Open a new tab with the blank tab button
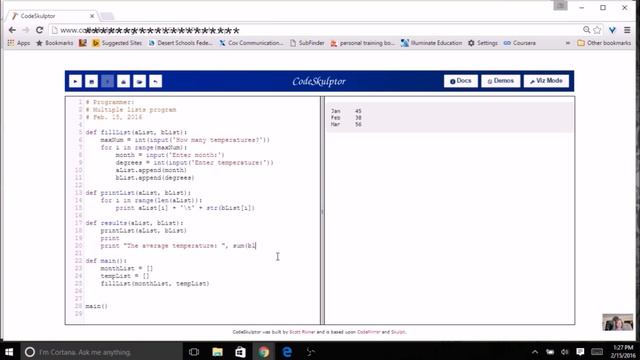640x360 pixels. click(107, 16)
